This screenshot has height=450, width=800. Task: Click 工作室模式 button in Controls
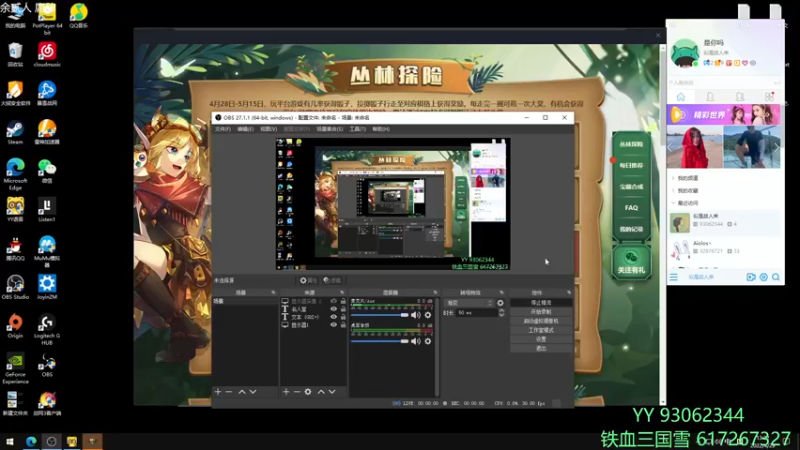click(x=541, y=330)
